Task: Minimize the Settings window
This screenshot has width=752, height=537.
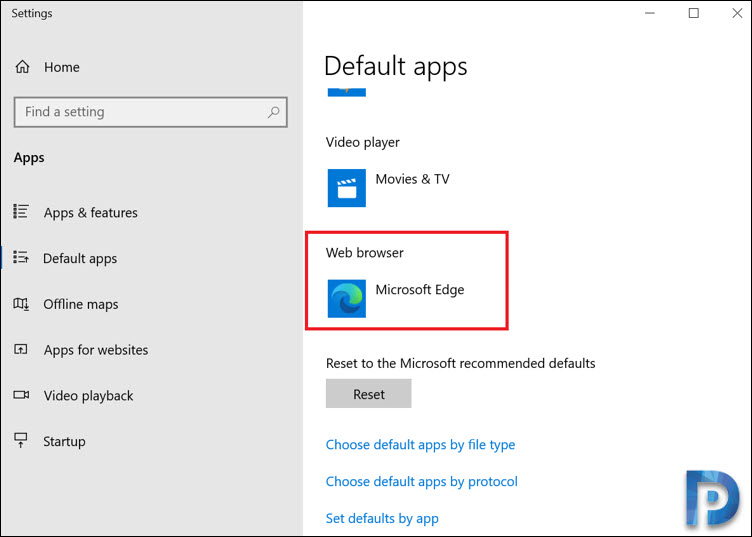Action: [650, 13]
